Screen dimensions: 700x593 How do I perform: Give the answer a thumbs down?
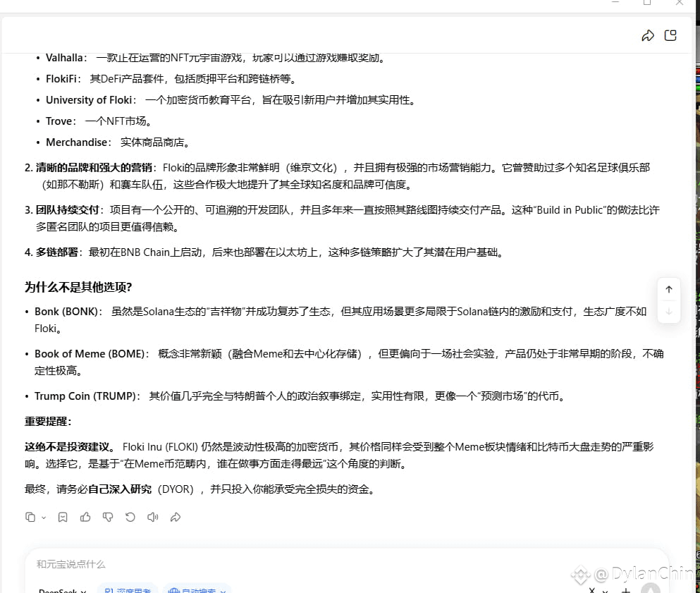(x=108, y=517)
